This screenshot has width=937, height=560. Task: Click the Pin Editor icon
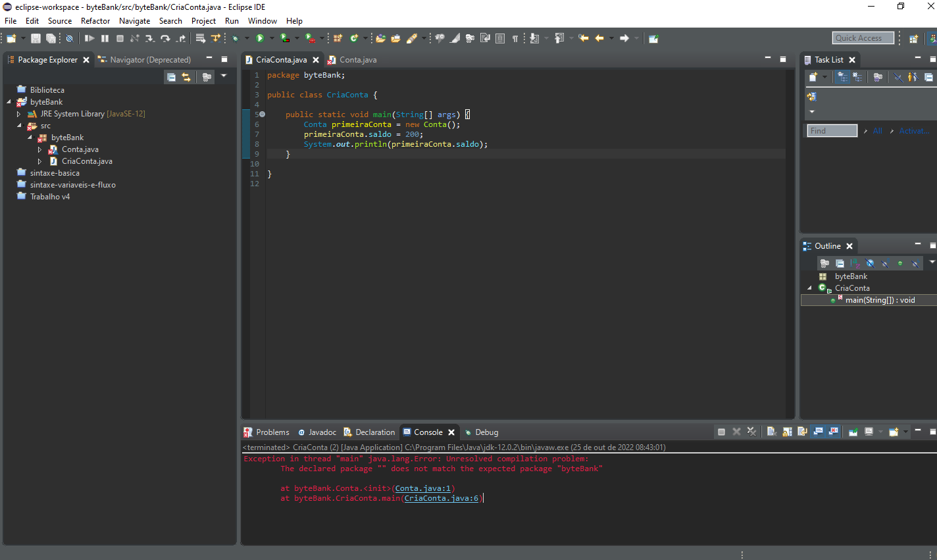653,38
